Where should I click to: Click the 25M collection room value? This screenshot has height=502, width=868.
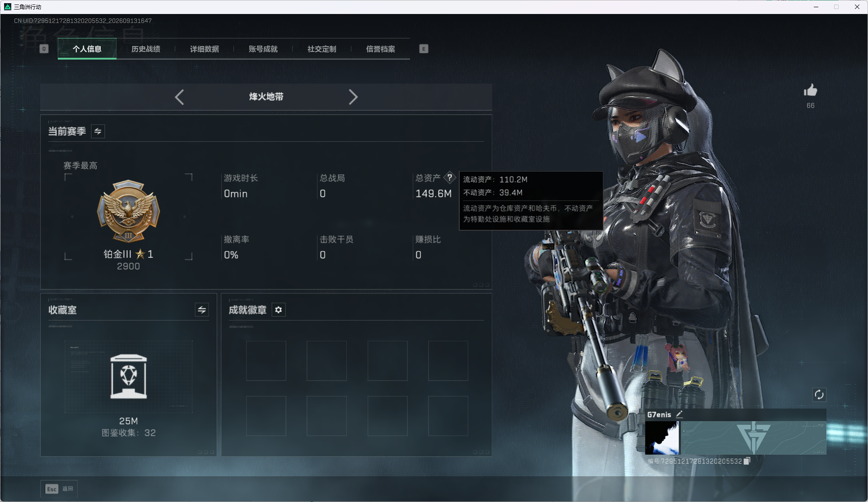pyautogui.click(x=129, y=421)
